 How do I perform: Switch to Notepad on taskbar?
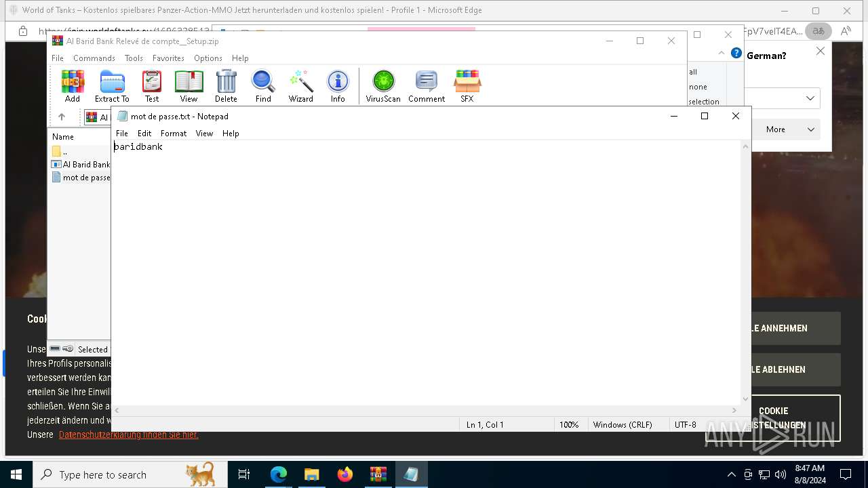pos(411,474)
